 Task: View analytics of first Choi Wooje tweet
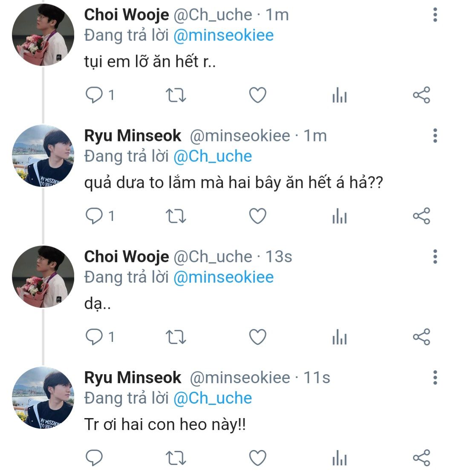[x=340, y=95]
